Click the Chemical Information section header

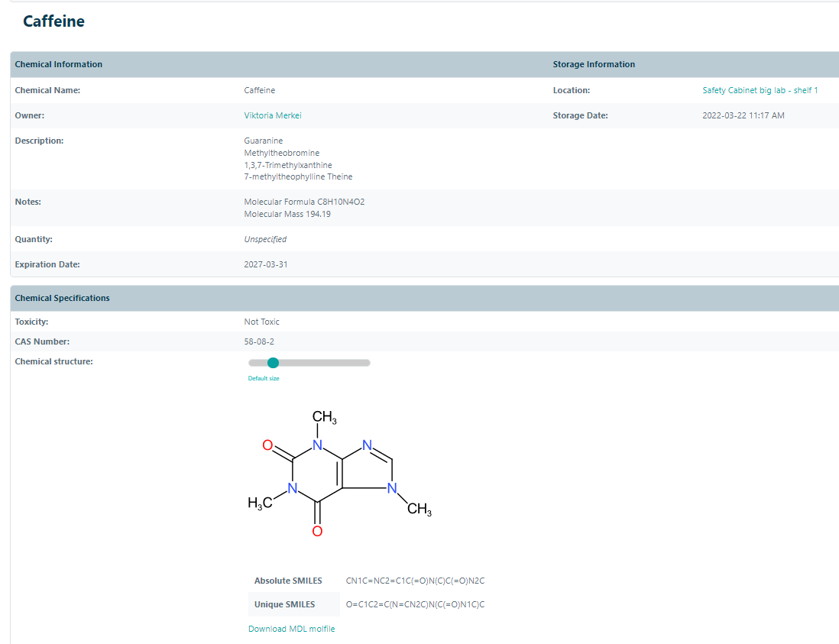pos(59,64)
